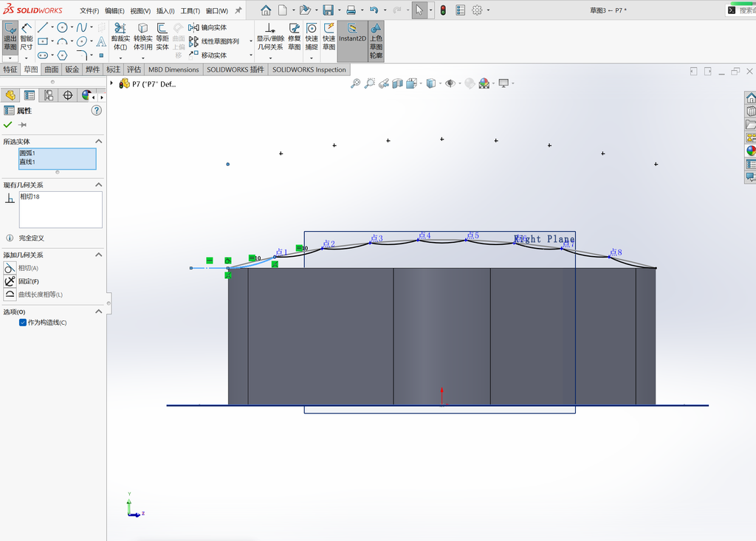Click Mirror Entities (镜向实体)
The height and width of the screenshot is (541, 756).
pyautogui.click(x=207, y=27)
